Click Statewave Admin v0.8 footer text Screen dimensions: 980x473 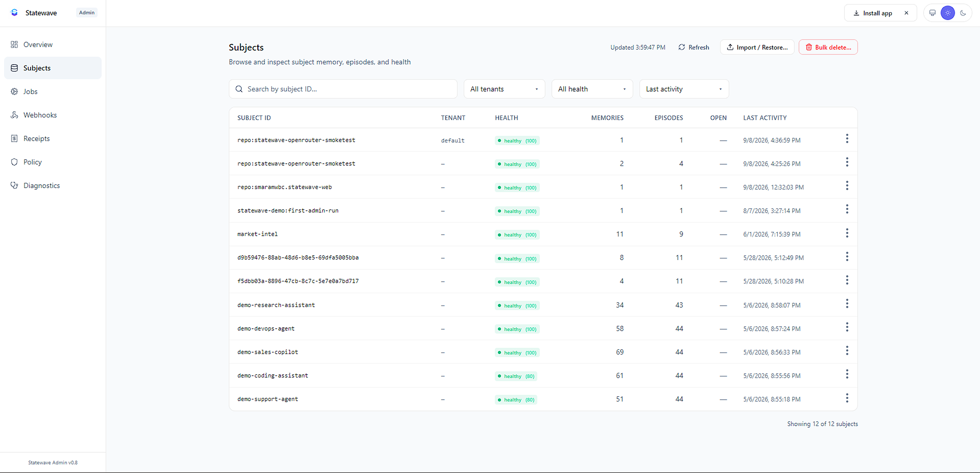coord(53,463)
